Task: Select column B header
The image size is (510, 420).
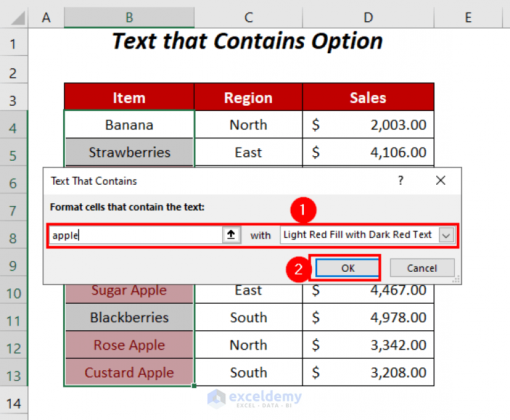Action: coord(129,17)
